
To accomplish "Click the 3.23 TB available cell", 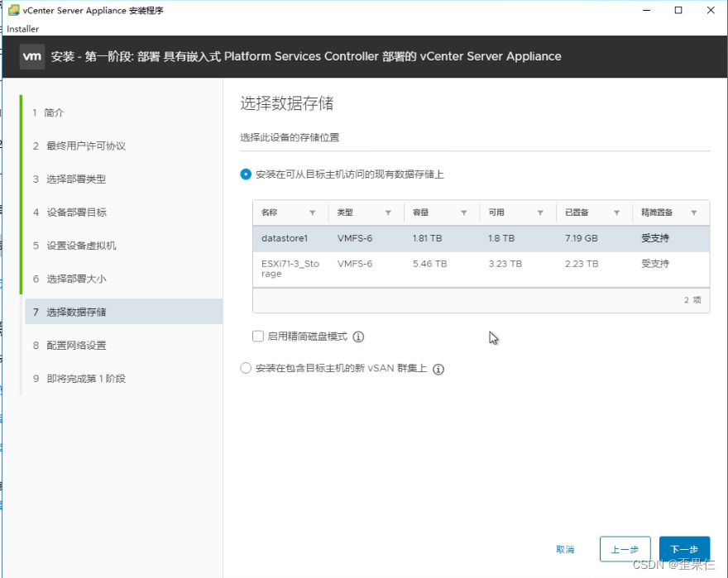I will click(505, 264).
